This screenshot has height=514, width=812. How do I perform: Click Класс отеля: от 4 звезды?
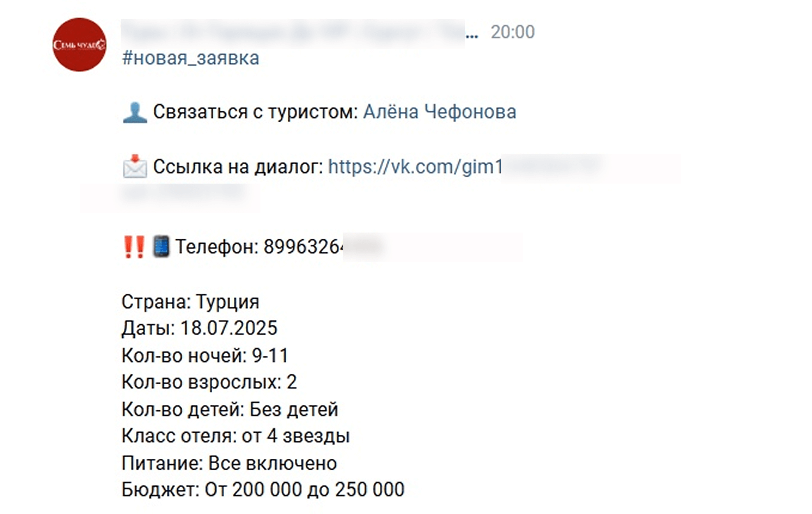pyautogui.click(x=235, y=436)
